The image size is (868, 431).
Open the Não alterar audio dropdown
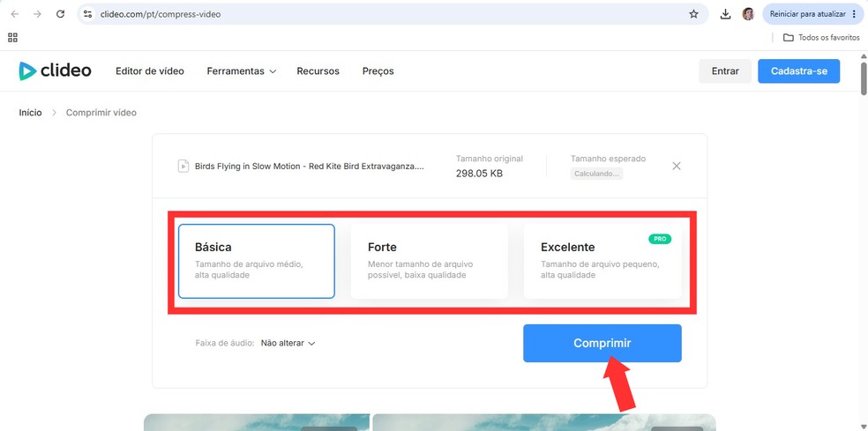288,343
